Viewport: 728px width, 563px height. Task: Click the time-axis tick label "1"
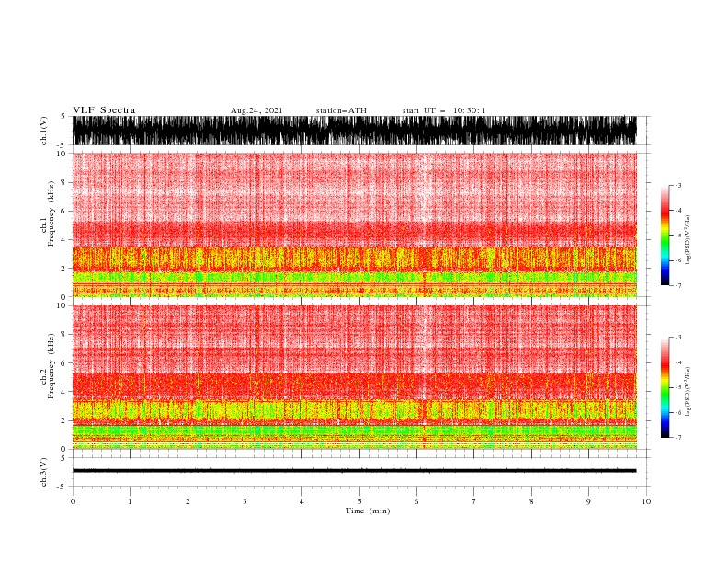130,501
